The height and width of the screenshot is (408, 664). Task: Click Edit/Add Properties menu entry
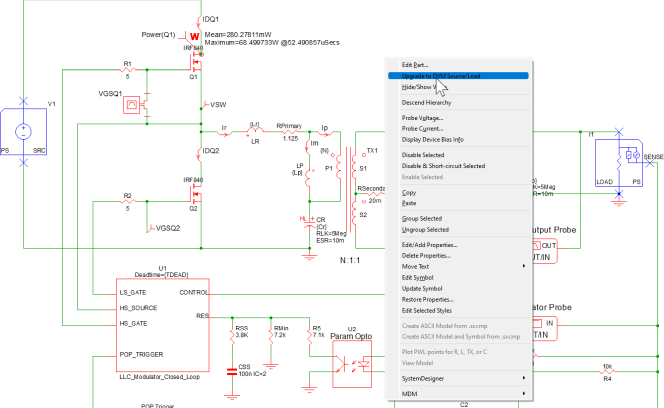[429, 244]
